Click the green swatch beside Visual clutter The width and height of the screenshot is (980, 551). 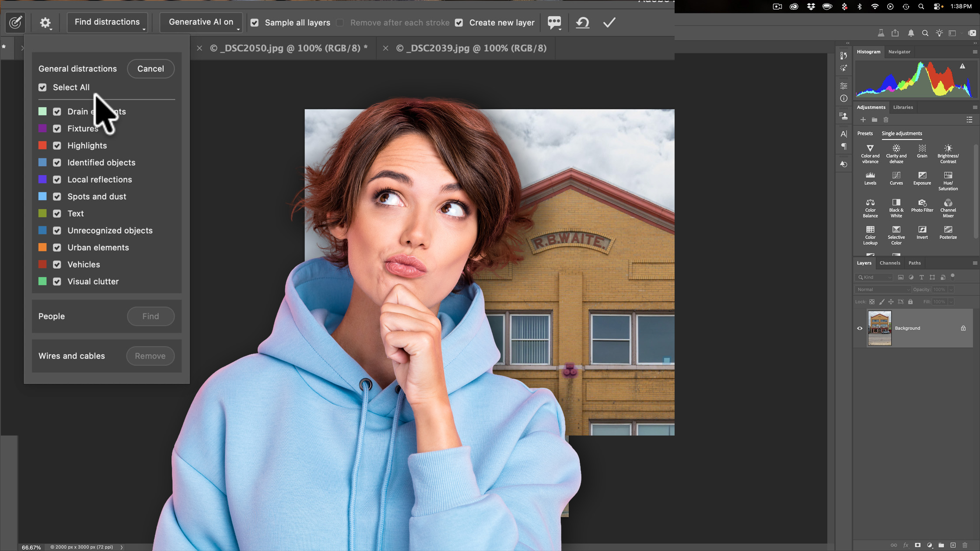[42, 281]
